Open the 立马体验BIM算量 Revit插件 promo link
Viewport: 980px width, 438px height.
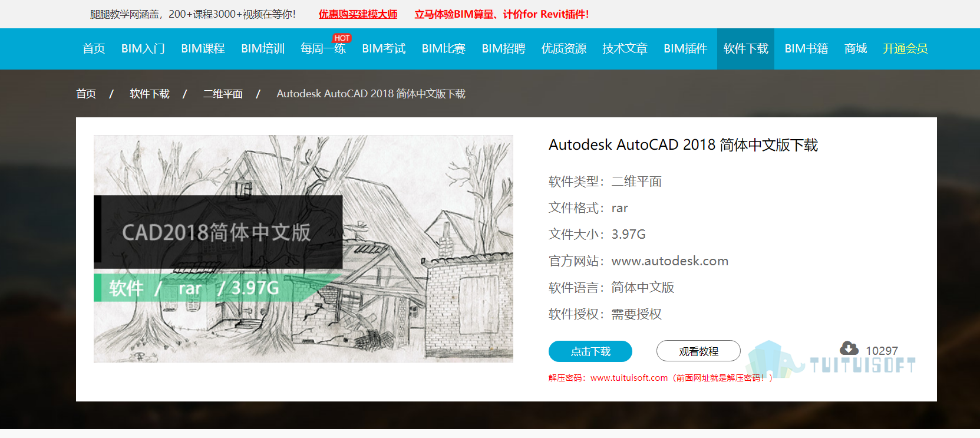click(501, 14)
